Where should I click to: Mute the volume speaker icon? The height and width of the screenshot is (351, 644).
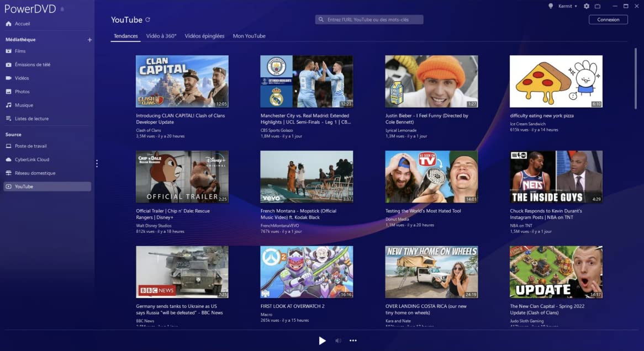(x=338, y=341)
